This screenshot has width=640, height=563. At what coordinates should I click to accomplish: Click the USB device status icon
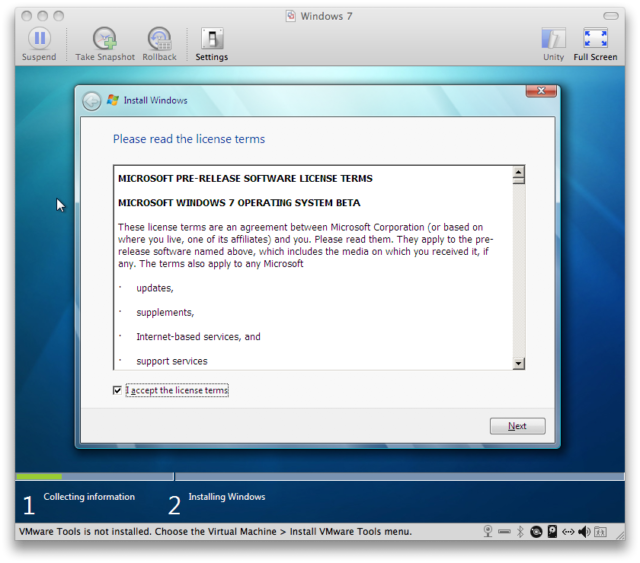504,532
